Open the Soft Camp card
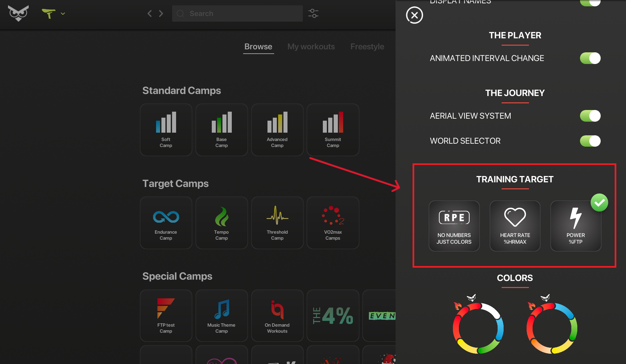 [166, 130]
